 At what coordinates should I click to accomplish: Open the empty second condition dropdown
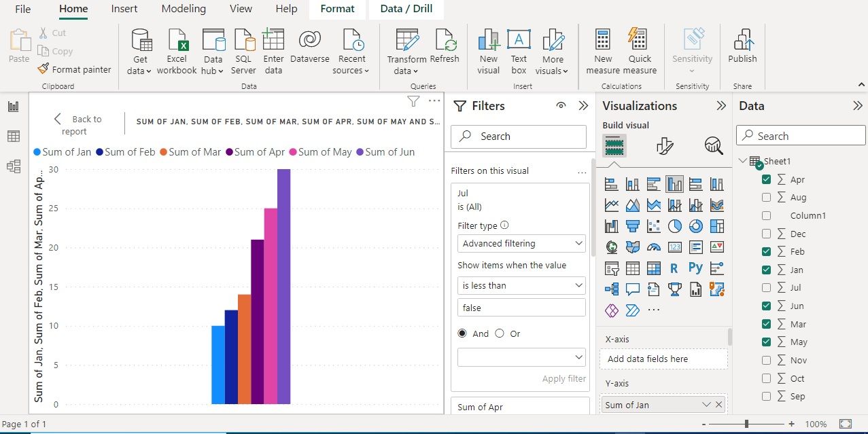521,357
